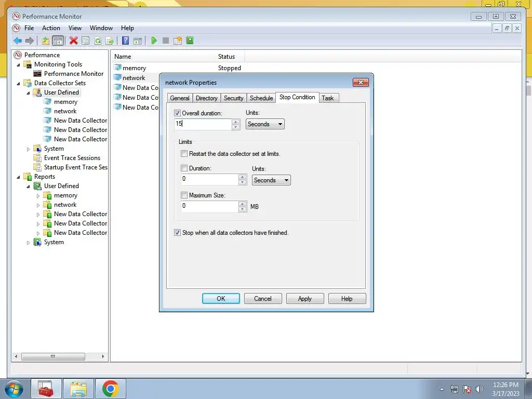This screenshot has width=532, height=399.
Task: Click into the Overall duration input field
Action: (203, 124)
